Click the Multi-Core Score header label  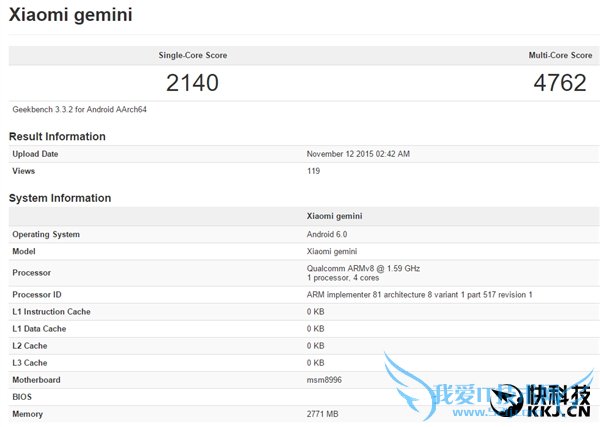(560, 55)
